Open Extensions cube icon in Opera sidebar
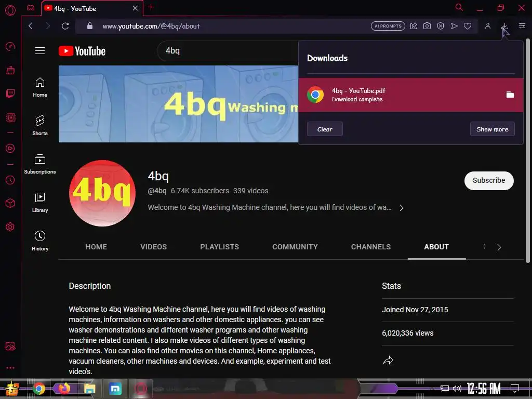This screenshot has width=532, height=399. [10, 203]
